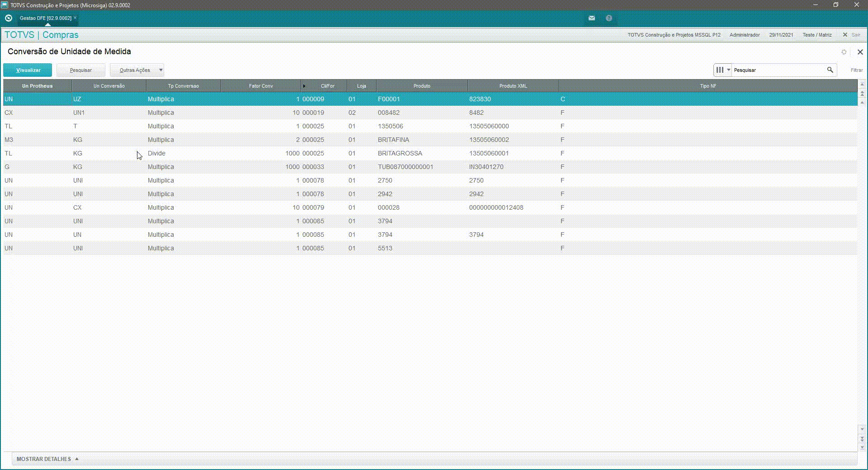Select the TUB087000000001 product row
This screenshot has height=470, width=868.
(x=430, y=167)
